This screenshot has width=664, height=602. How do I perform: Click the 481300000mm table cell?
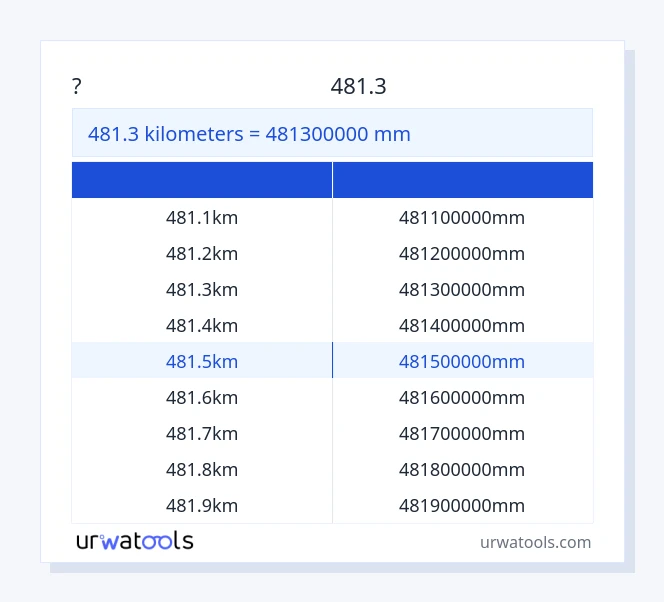point(462,289)
